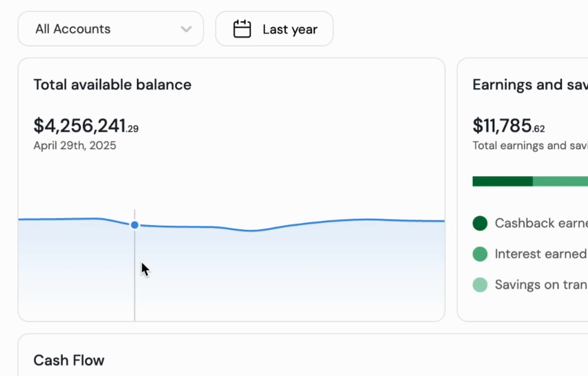Click the blue data point on balance chart
The width and height of the screenshot is (588, 376).
point(135,225)
